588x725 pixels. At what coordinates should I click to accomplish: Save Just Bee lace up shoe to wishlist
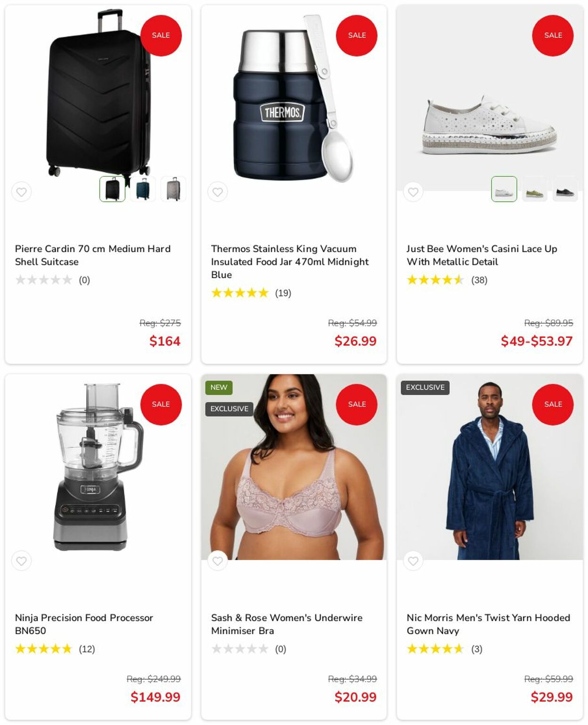pos(413,191)
